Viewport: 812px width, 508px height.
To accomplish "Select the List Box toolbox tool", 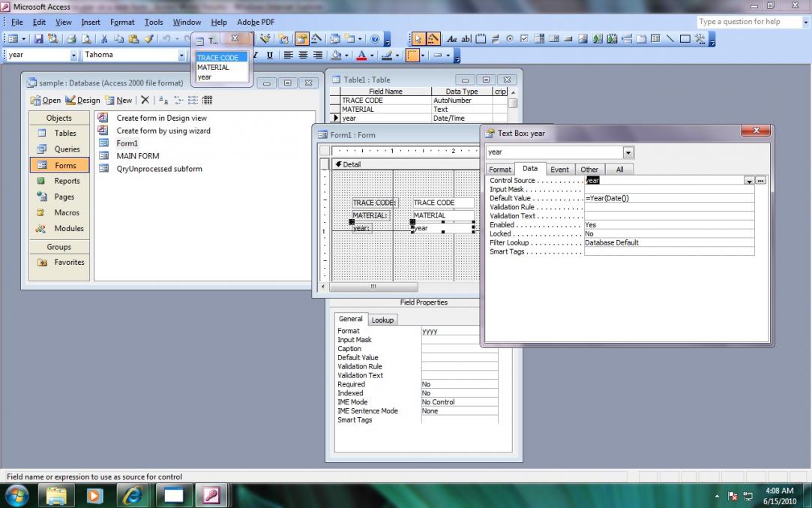I will (553, 39).
